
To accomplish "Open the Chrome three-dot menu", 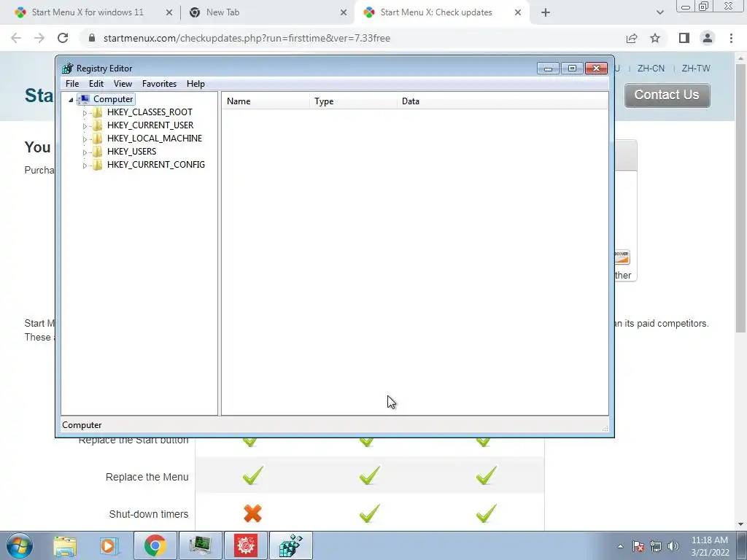I will click(x=731, y=38).
